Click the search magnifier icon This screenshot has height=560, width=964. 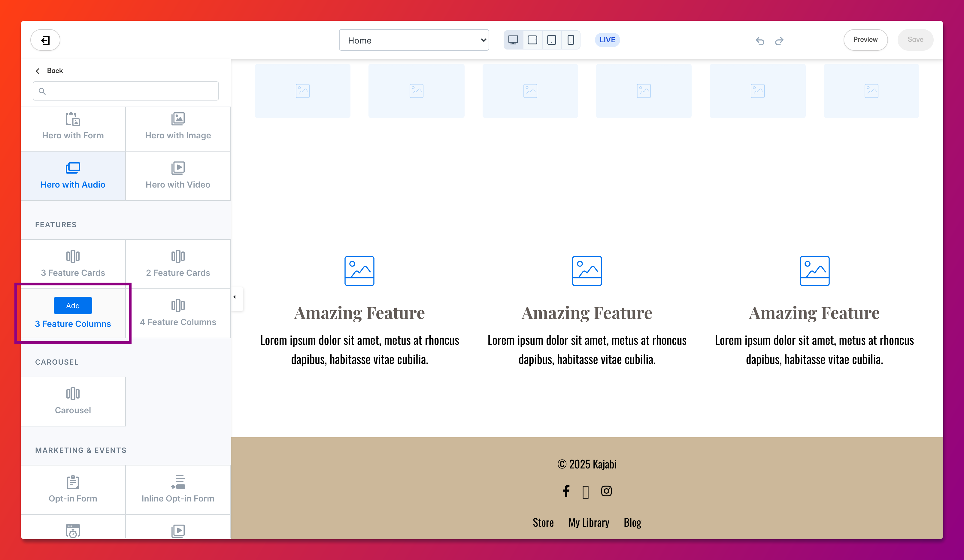click(42, 91)
